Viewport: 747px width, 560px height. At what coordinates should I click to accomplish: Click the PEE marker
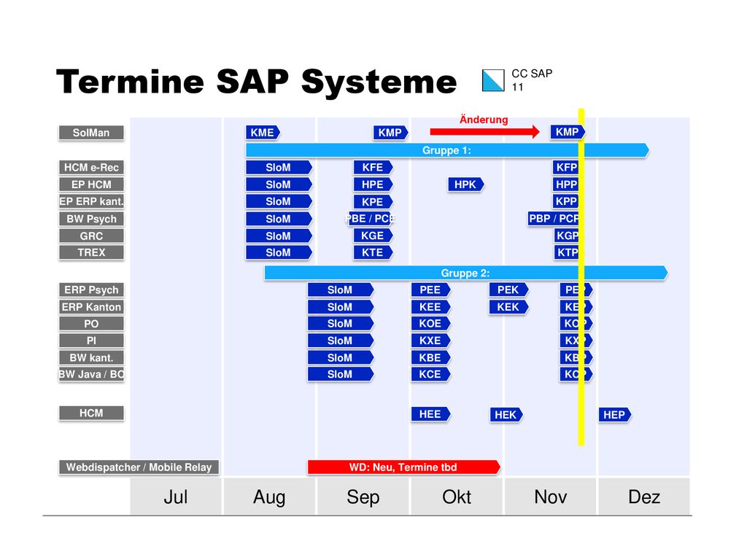(x=430, y=290)
